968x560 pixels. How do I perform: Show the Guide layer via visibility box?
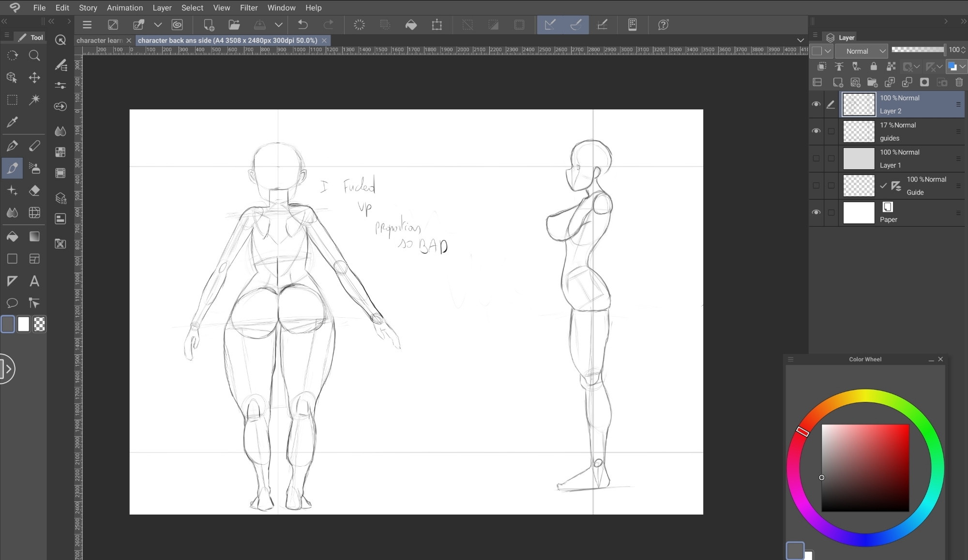(816, 185)
